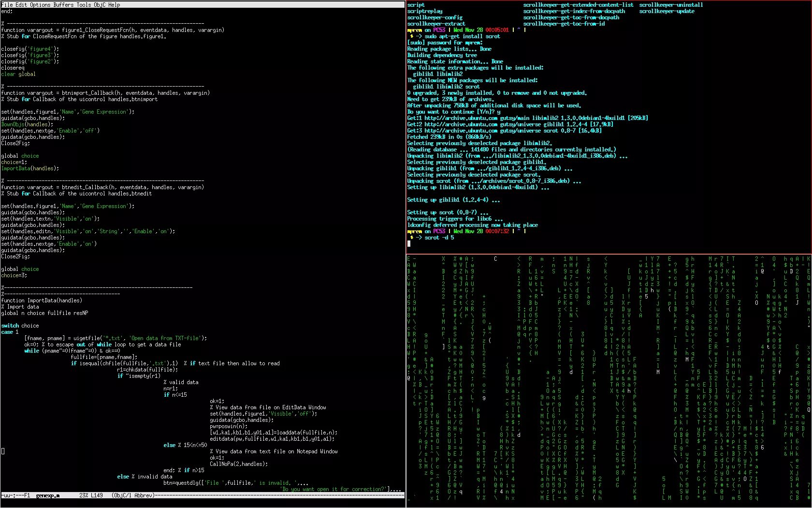This screenshot has height=508, width=812.
Task: Open the Buffers menu in Emacs
Action: click(x=64, y=5)
